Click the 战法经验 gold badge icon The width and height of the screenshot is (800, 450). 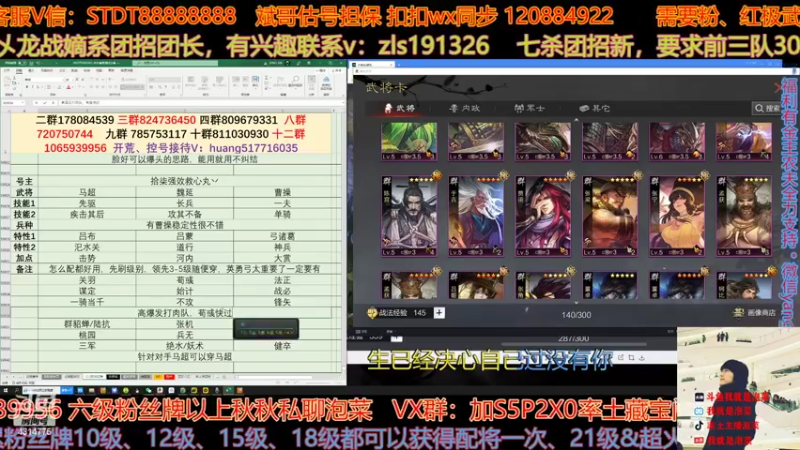pos(372,313)
